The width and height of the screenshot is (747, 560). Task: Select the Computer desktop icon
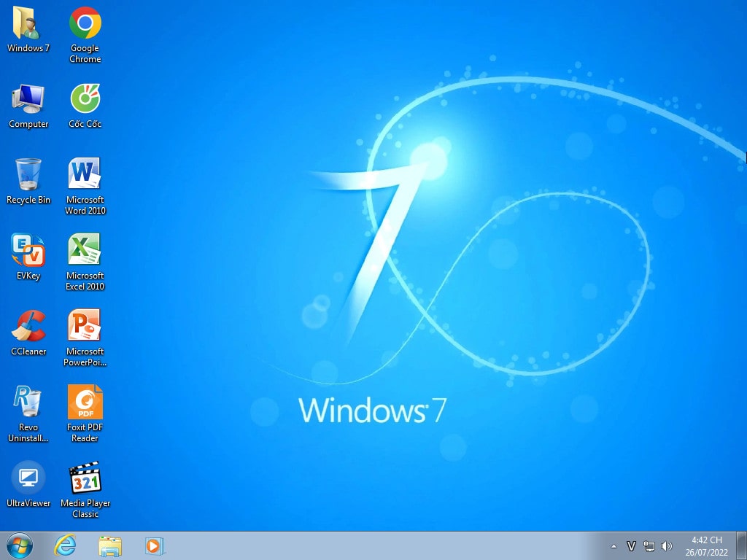pyautogui.click(x=28, y=106)
